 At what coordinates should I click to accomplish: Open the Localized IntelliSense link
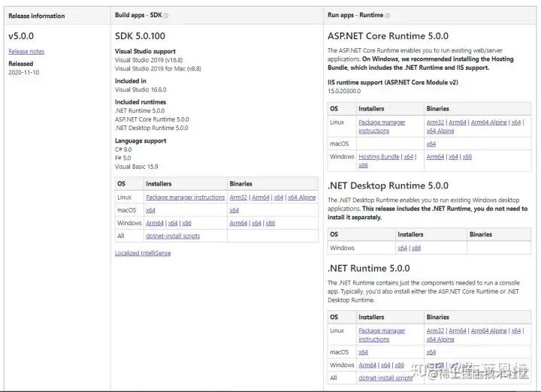(143, 253)
